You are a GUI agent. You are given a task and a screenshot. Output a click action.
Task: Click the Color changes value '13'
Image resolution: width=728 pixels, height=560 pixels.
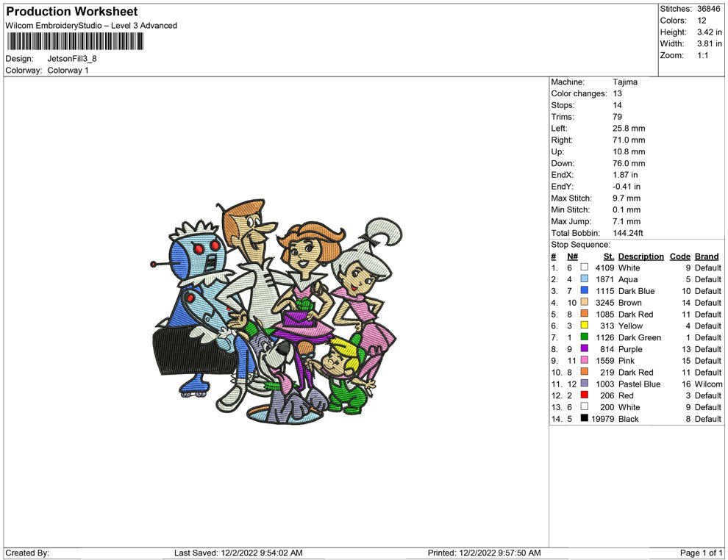coord(618,94)
